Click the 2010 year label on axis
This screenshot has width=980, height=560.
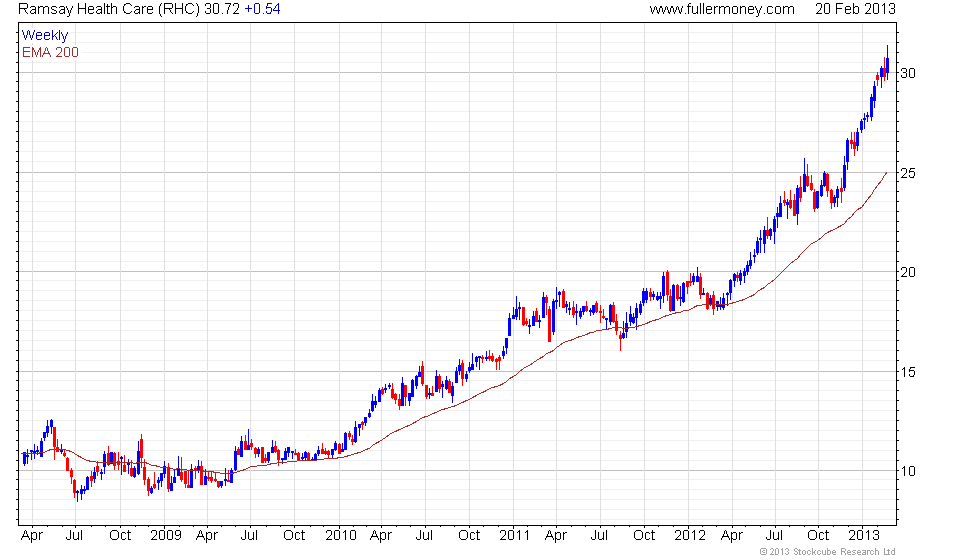pos(341,536)
